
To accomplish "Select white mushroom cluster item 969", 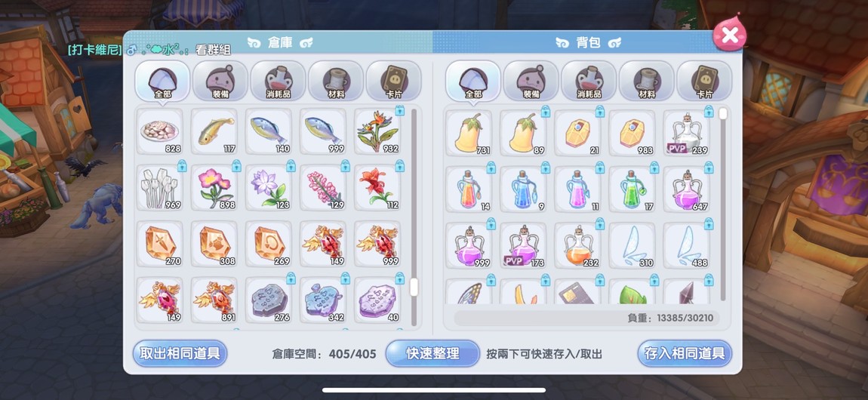I will (159, 188).
